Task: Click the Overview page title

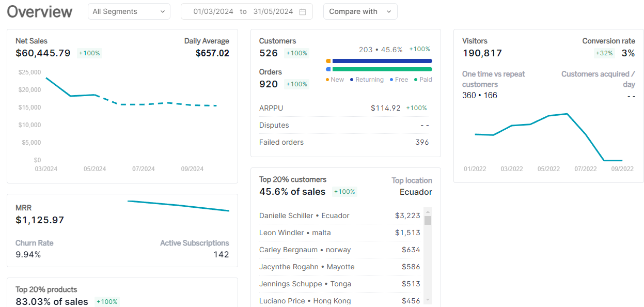Action: click(40, 11)
